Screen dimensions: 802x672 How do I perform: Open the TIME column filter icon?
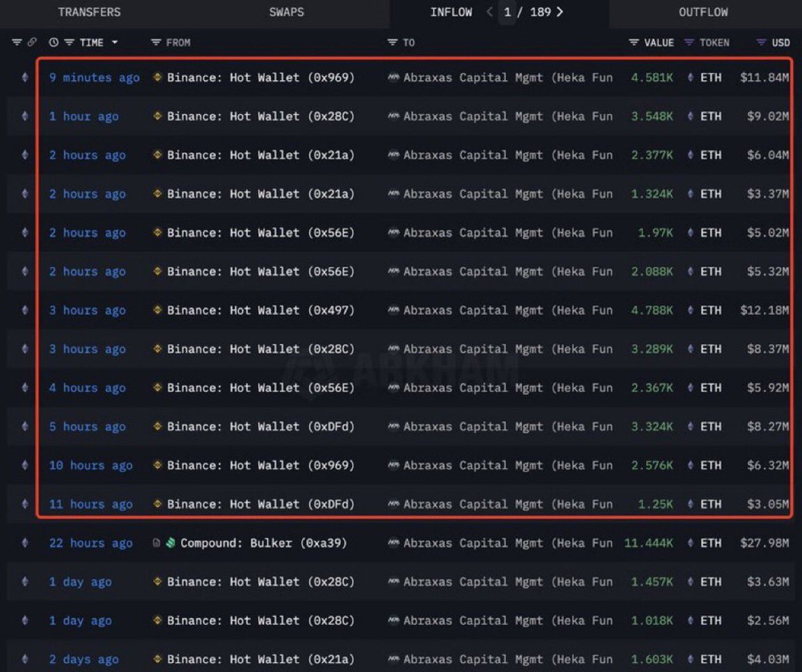tap(69, 42)
